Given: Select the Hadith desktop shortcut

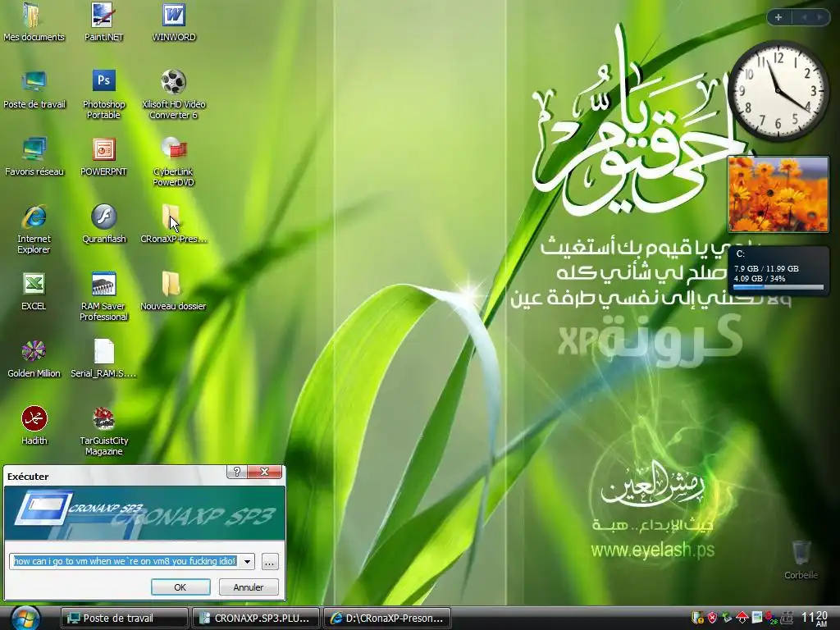Looking at the screenshot, I should [x=34, y=426].
